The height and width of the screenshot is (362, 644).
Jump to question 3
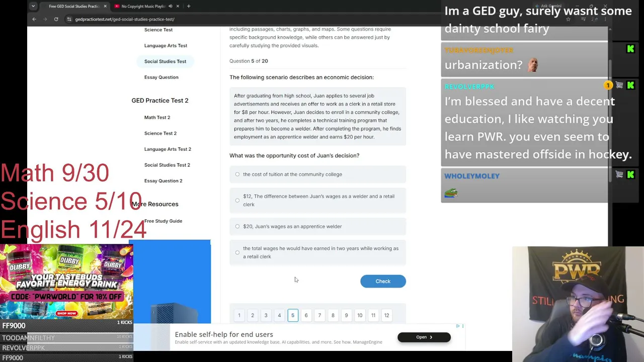(x=266, y=315)
